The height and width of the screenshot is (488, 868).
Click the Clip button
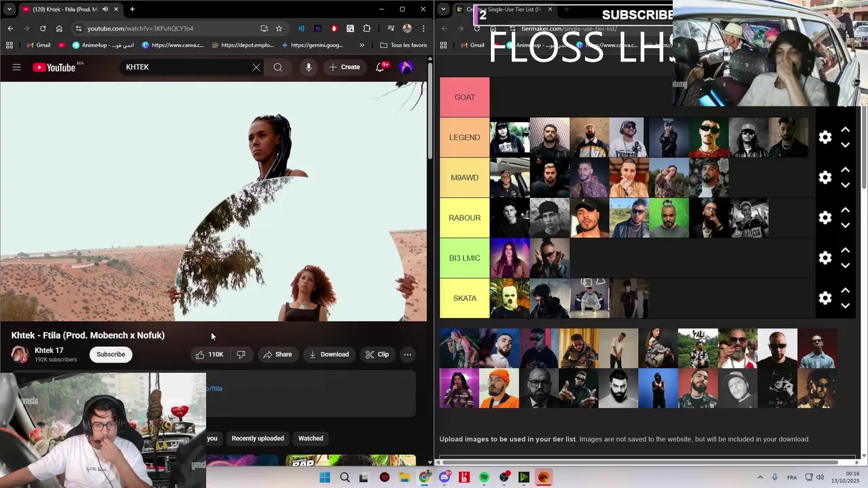click(377, 354)
